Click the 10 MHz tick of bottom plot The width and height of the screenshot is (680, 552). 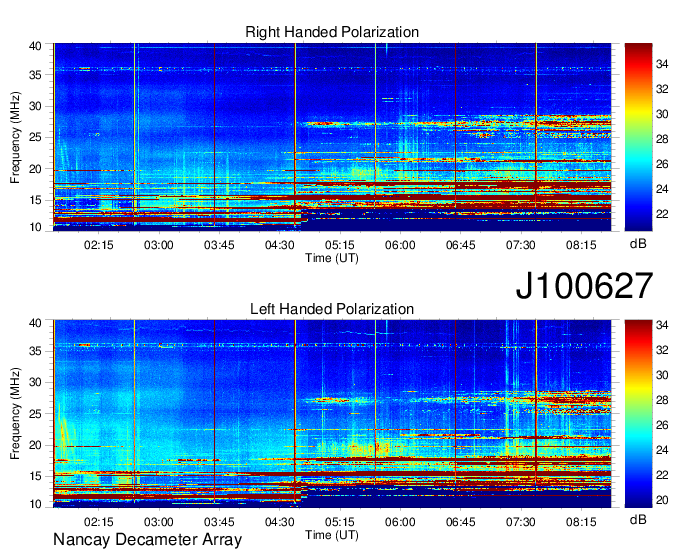(x=35, y=504)
